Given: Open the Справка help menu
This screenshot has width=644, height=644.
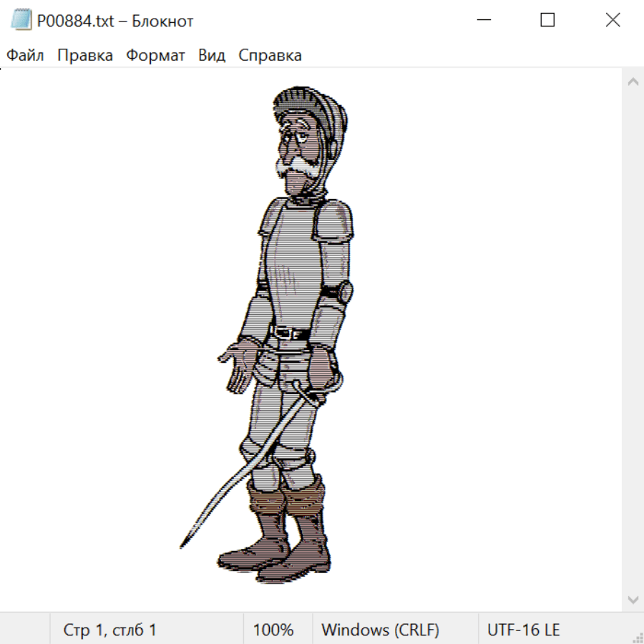Looking at the screenshot, I should (270, 56).
